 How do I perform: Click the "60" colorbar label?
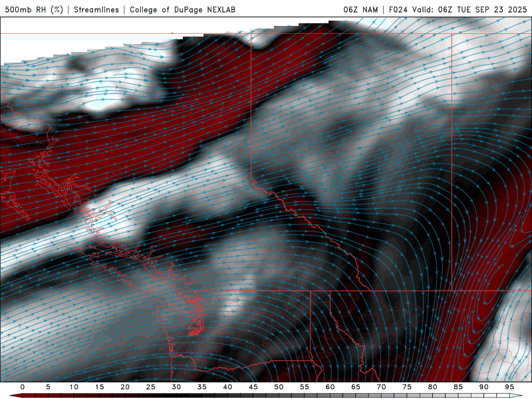330,387
